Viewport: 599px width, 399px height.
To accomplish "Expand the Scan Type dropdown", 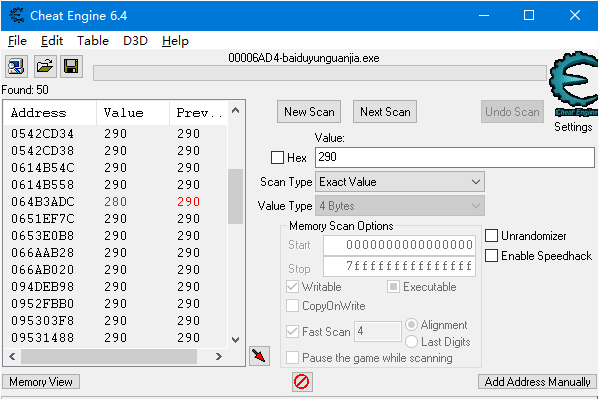I will coord(400,182).
